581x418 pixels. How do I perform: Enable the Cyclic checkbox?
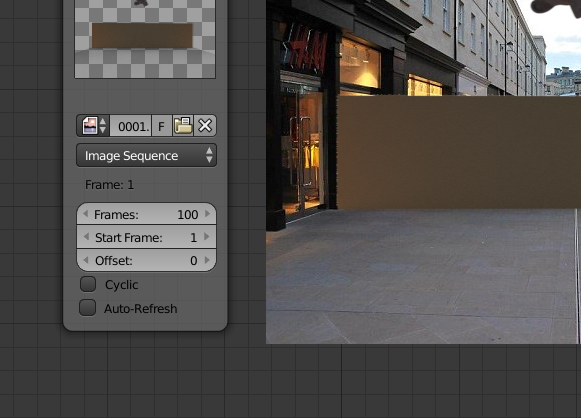(x=88, y=284)
